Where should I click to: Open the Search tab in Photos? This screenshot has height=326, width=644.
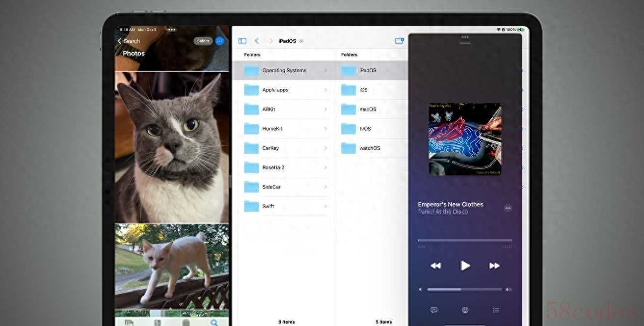tap(214, 323)
